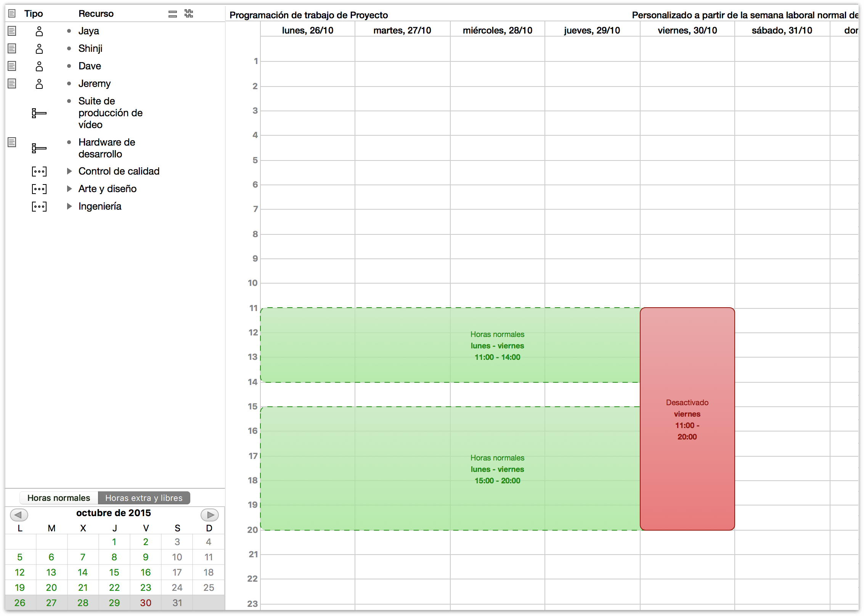Switch to flat list view of resources
This screenshot has height=616, width=864.
tap(173, 14)
